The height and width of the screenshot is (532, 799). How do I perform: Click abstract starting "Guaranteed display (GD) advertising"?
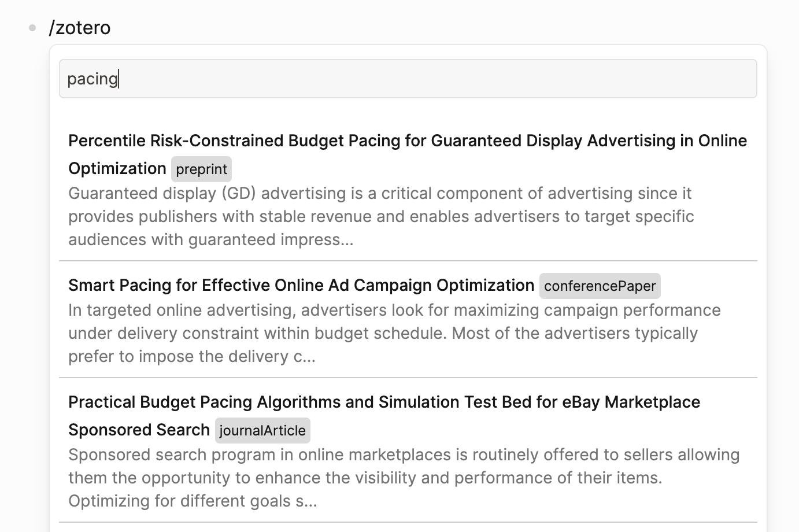click(379, 193)
